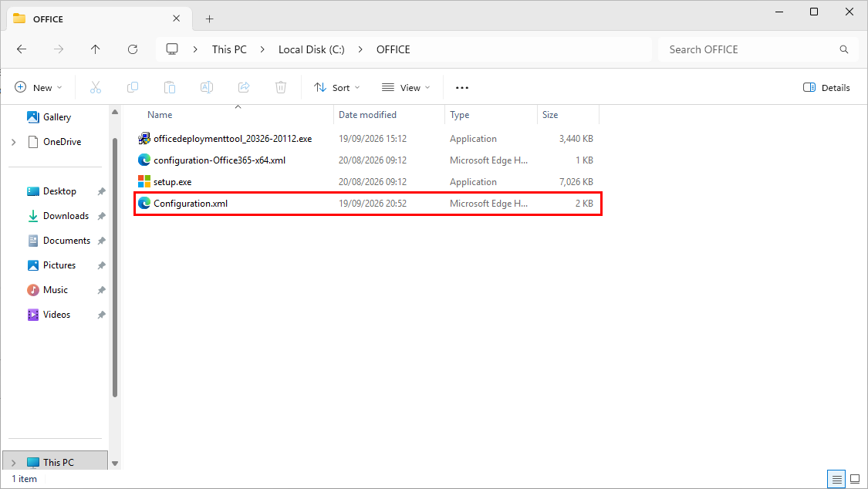Image resolution: width=868 pixels, height=489 pixels.
Task: Select Configuration.xml file
Action: point(367,204)
